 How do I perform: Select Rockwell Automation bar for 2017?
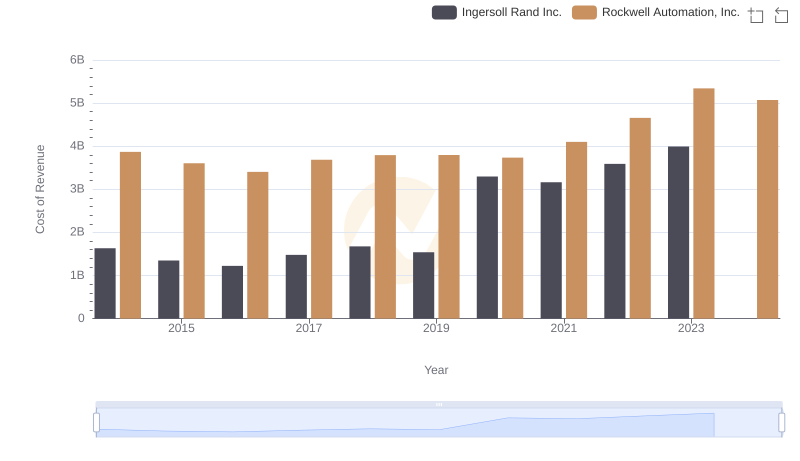point(321,239)
